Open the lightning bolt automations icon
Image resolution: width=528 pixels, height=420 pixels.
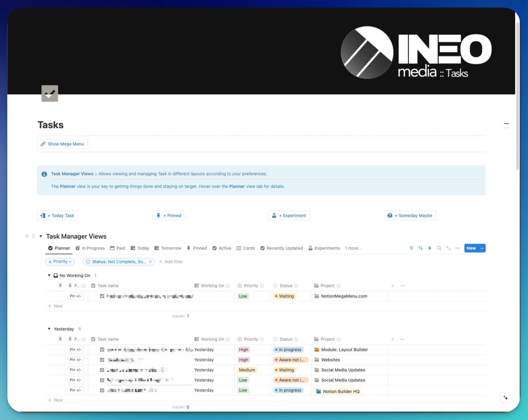(x=430, y=248)
